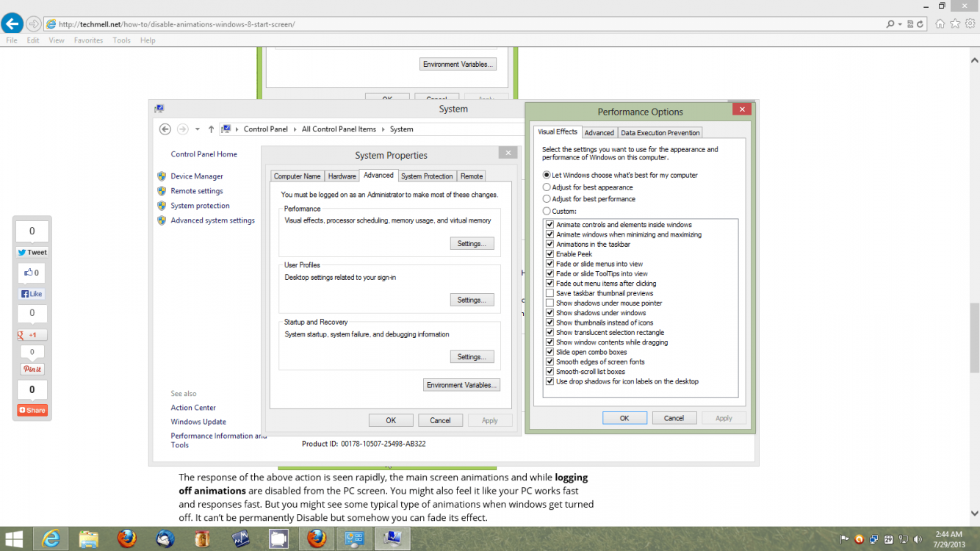Open the address bar search dropdown arrow
The width and height of the screenshot is (980, 551).
[x=900, y=24]
